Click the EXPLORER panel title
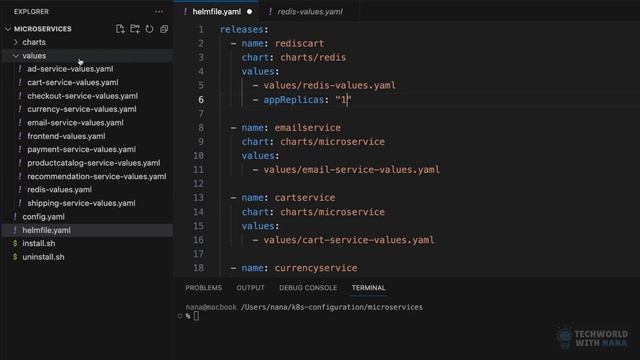 [x=31, y=12]
